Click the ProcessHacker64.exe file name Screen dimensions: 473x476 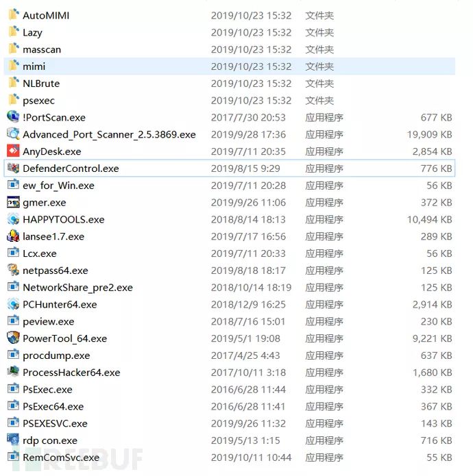pos(71,373)
